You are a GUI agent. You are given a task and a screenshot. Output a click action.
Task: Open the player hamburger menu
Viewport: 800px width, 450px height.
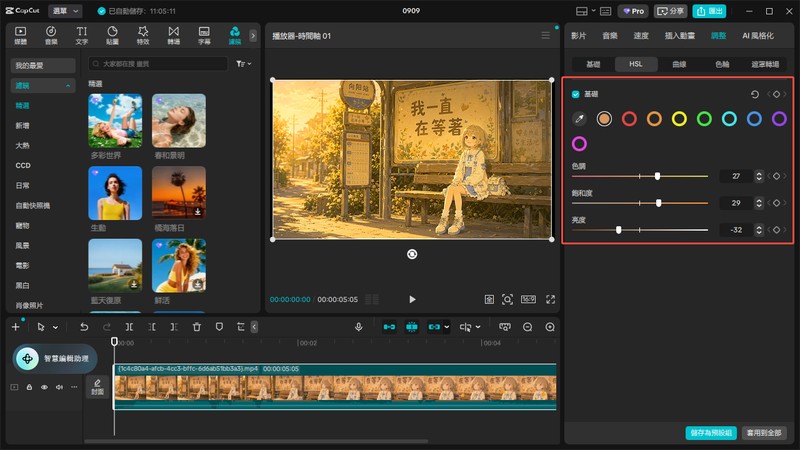[545, 35]
